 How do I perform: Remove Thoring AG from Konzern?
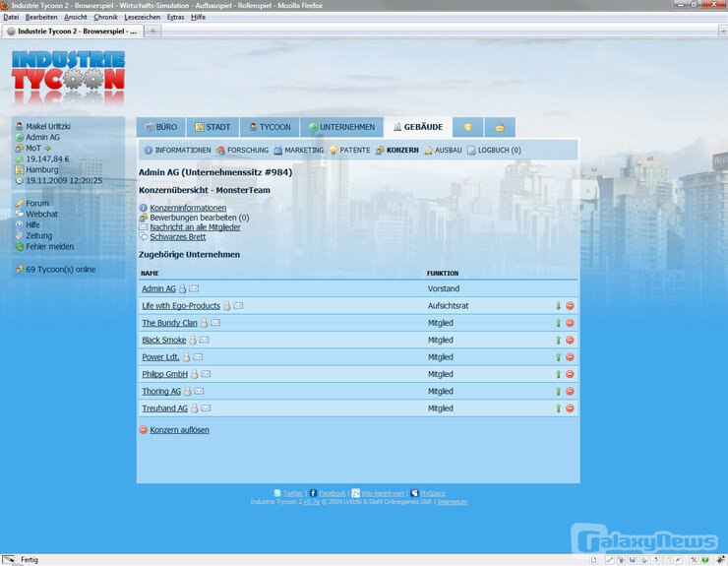[x=571, y=391]
